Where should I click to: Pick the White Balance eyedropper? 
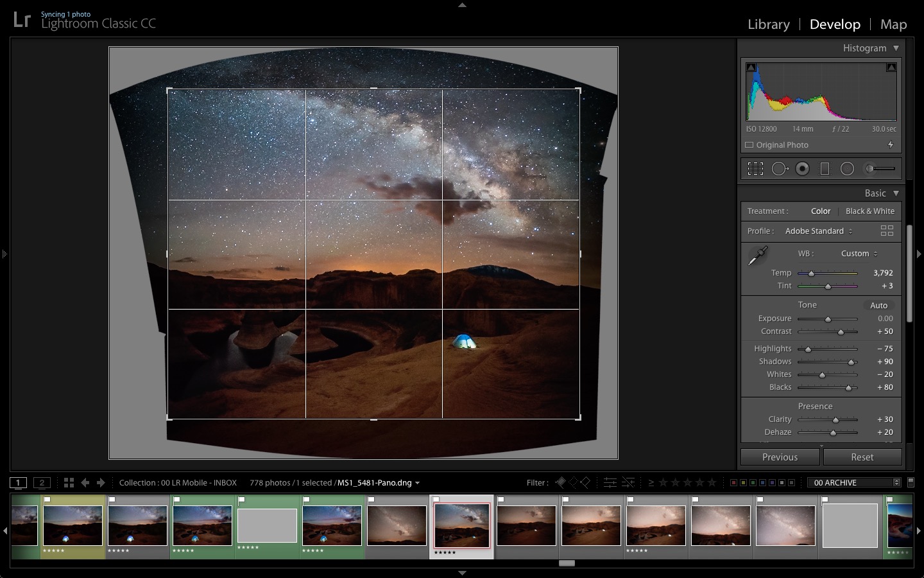point(757,255)
